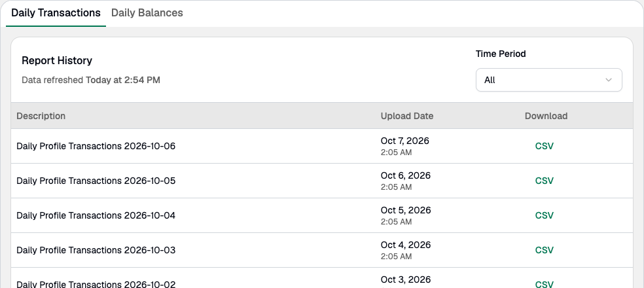The width and height of the screenshot is (644, 288).
Task: Select row Daily Profile Transactions 2026-10-05
Action: [x=322, y=181]
